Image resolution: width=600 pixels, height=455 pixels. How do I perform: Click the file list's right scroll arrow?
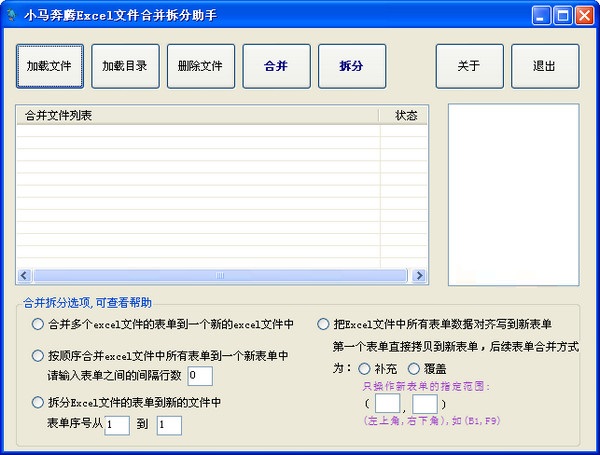419,276
